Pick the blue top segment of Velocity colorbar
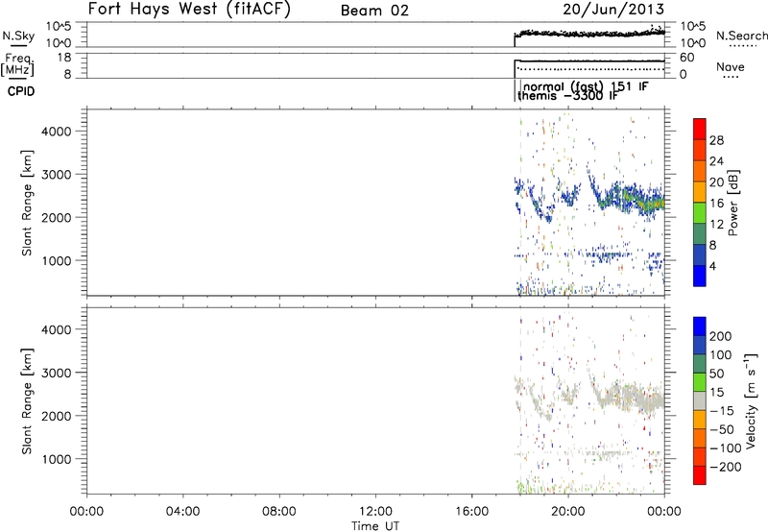Image resolution: width=768 pixels, height=532 pixels. (x=700, y=326)
